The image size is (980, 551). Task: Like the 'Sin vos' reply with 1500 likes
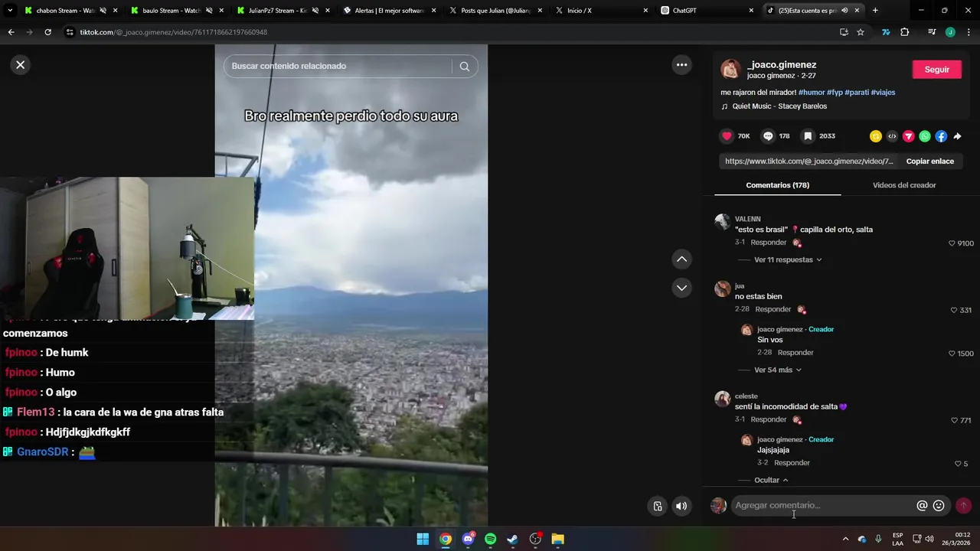(952, 354)
